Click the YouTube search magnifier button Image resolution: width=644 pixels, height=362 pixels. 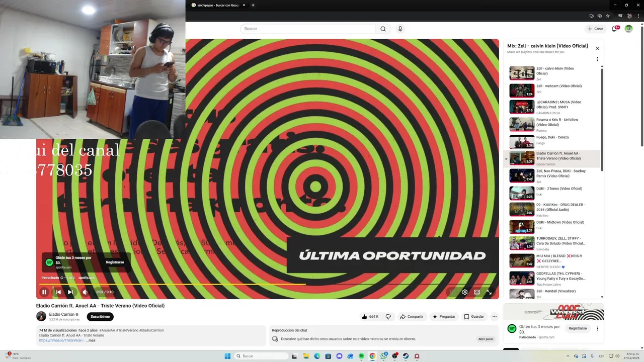point(383,29)
